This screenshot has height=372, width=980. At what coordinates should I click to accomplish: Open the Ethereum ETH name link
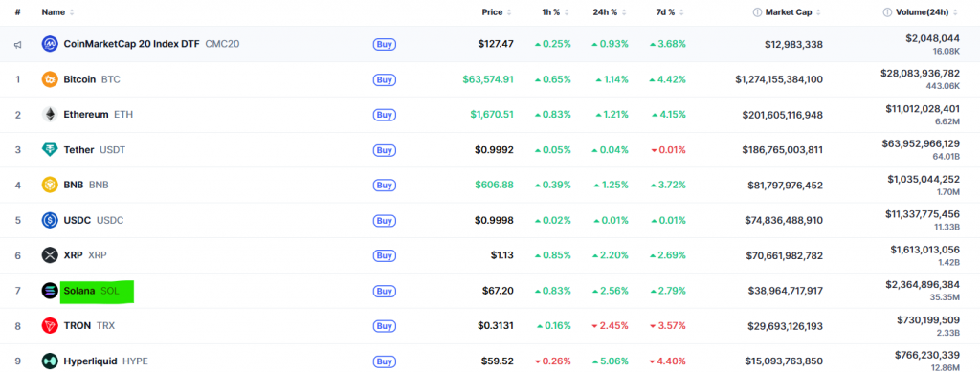99,114
